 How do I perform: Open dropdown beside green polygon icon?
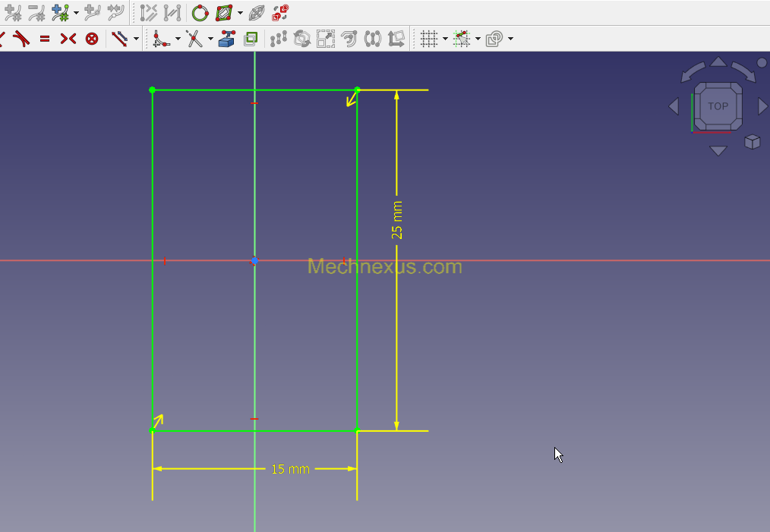click(x=240, y=13)
